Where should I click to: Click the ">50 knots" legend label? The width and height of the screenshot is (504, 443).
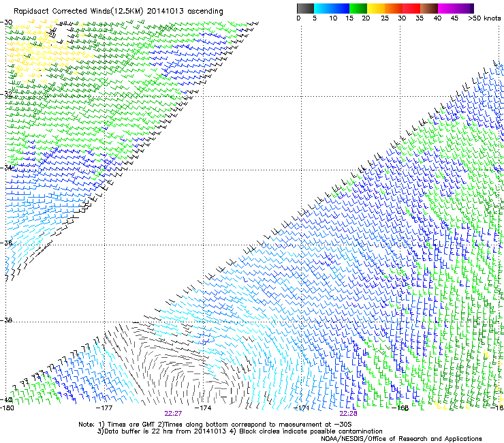click(484, 18)
